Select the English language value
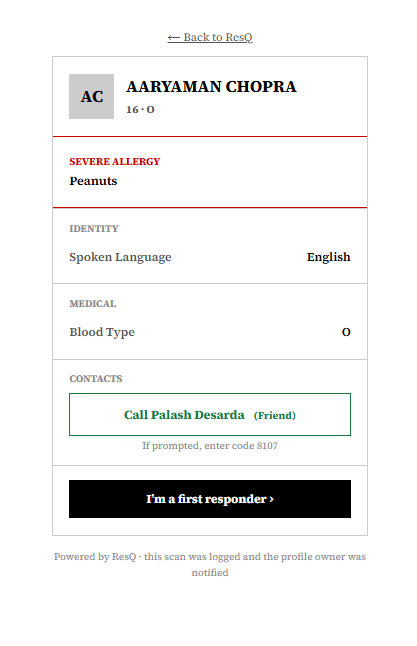This screenshot has width=417, height=646. tap(328, 257)
